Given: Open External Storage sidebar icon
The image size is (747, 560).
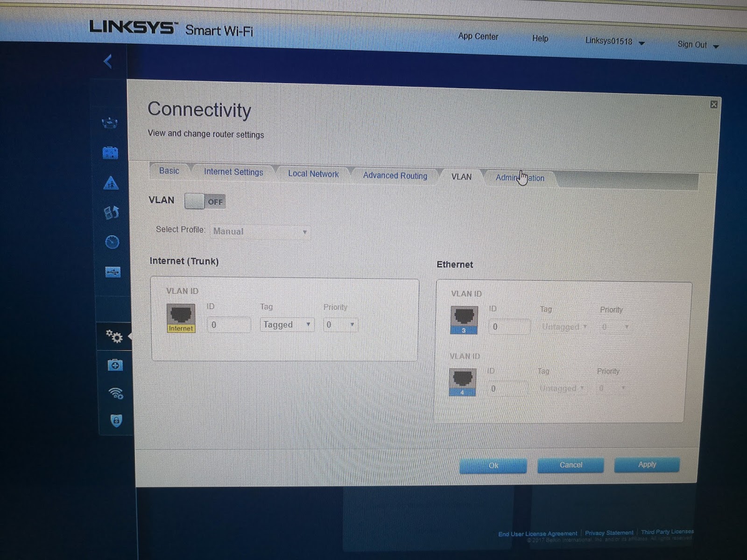Looking at the screenshot, I should 113,272.
